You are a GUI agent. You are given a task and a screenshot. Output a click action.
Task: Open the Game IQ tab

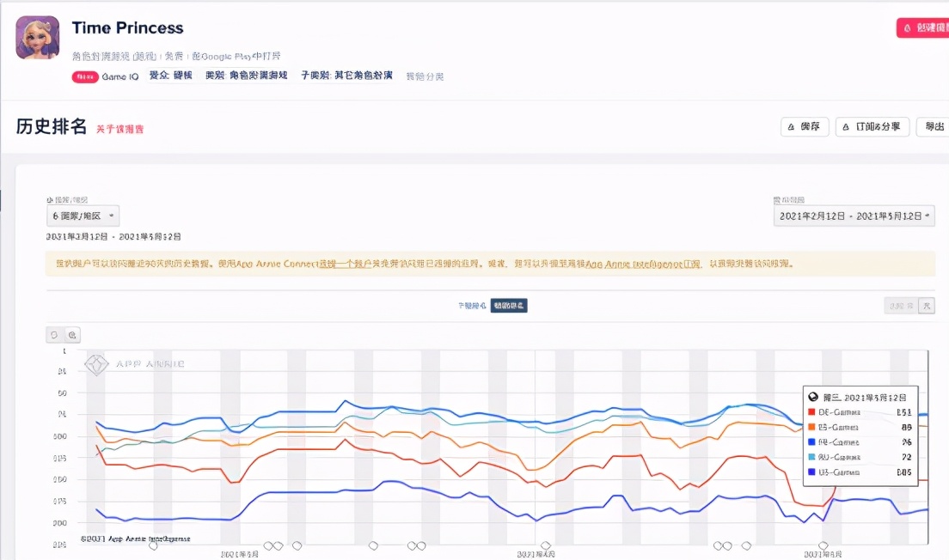click(121, 76)
